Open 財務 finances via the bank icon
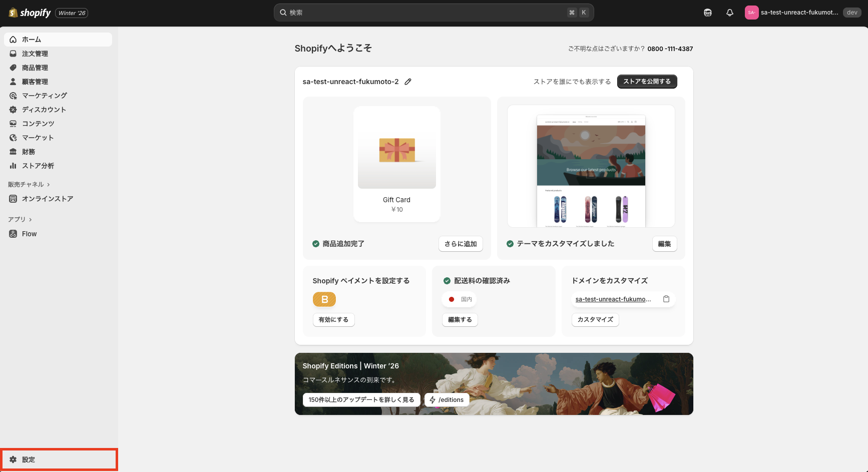 pos(14,152)
